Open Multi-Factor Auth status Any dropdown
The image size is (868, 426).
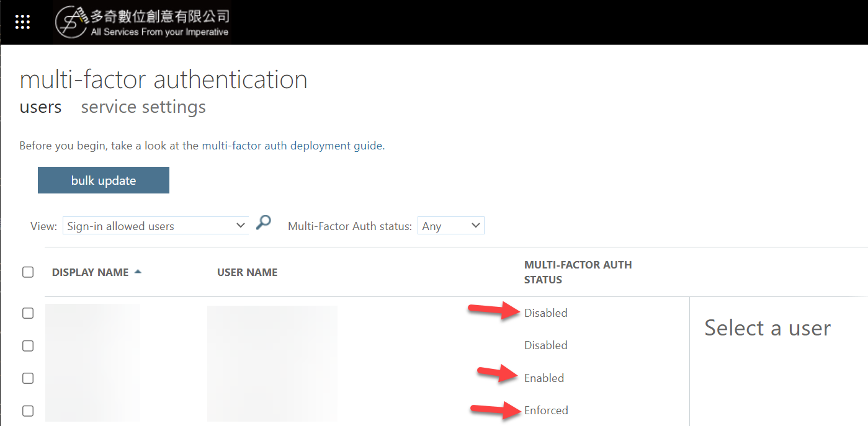pos(451,226)
